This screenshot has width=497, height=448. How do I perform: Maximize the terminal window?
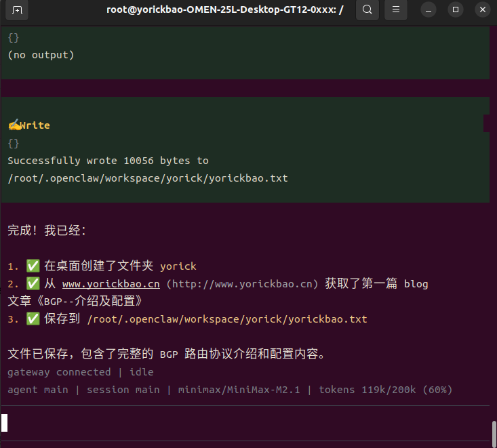pos(456,9)
